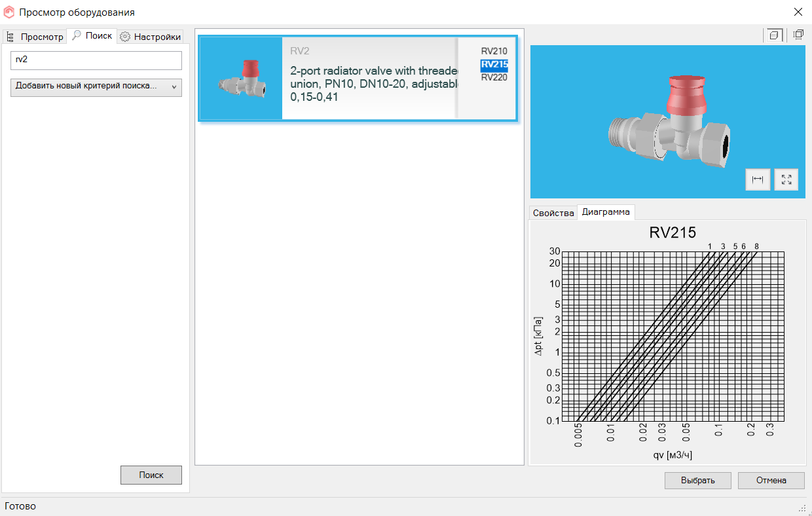Click the search field containing rv2
Screen dimensions: 812x516
96,60
